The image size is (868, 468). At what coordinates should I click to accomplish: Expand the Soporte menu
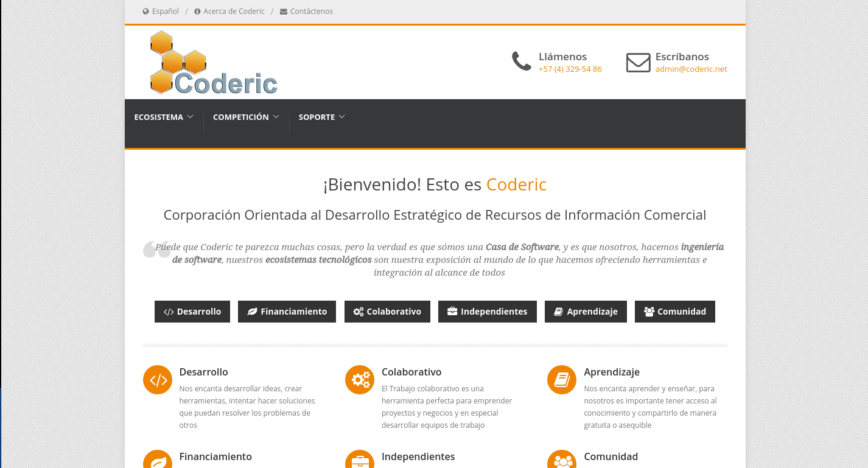tap(321, 117)
